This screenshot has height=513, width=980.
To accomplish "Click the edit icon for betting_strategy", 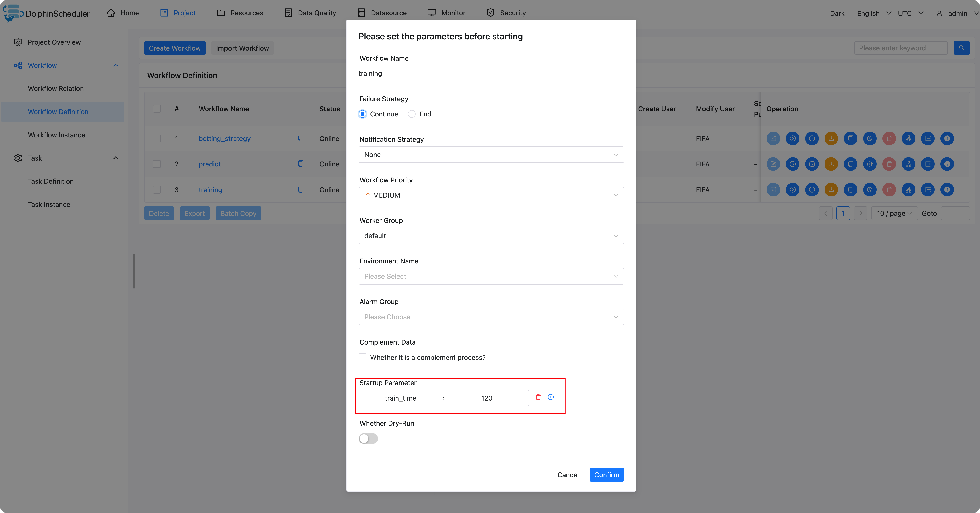I will 773,138.
